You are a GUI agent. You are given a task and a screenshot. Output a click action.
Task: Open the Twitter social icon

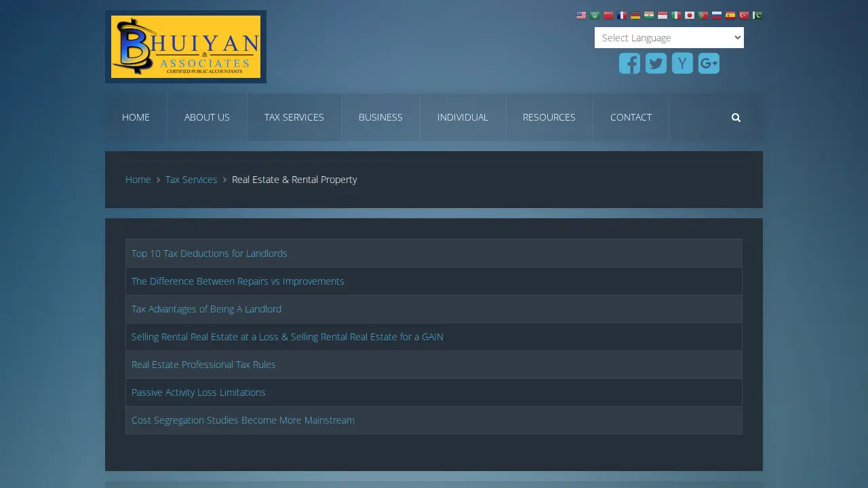click(x=656, y=63)
